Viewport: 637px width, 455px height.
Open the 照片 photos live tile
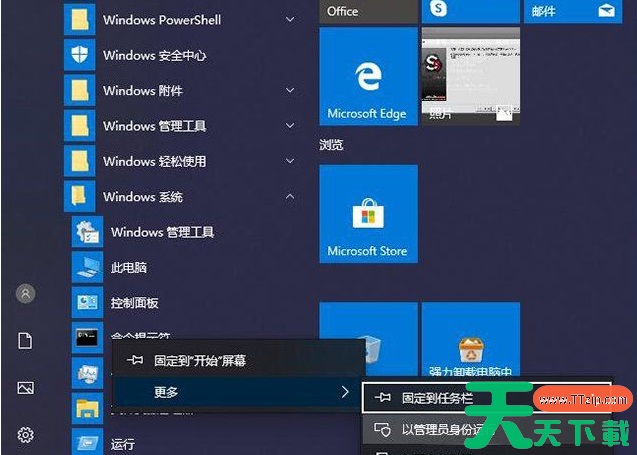click(x=471, y=76)
